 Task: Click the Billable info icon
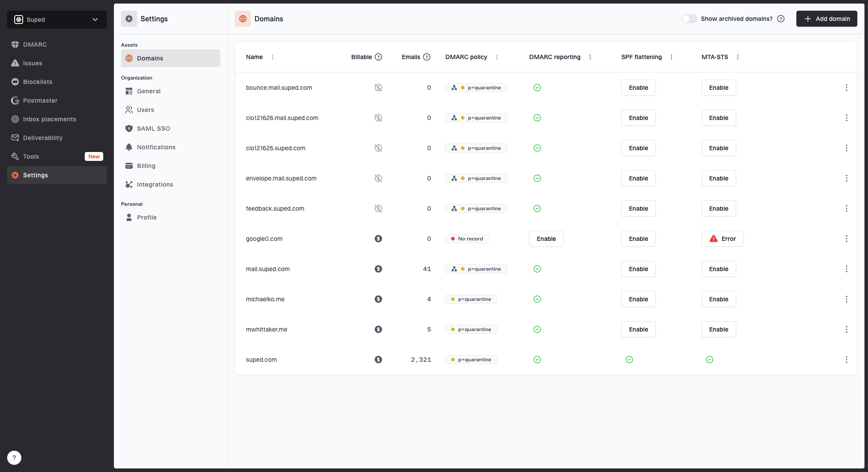pyautogui.click(x=379, y=57)
